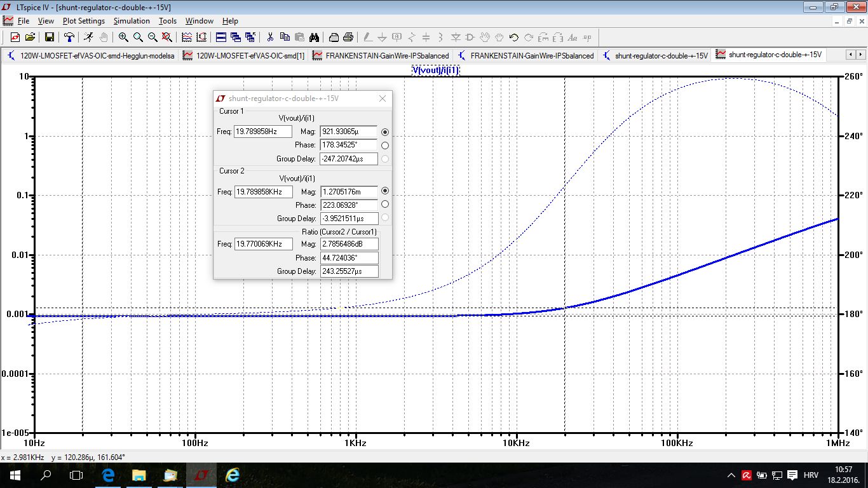Click Cursor 1 Mag value field
Image resolution: width=868 pixels, height=488 pixels.
(x=349, y=132)
